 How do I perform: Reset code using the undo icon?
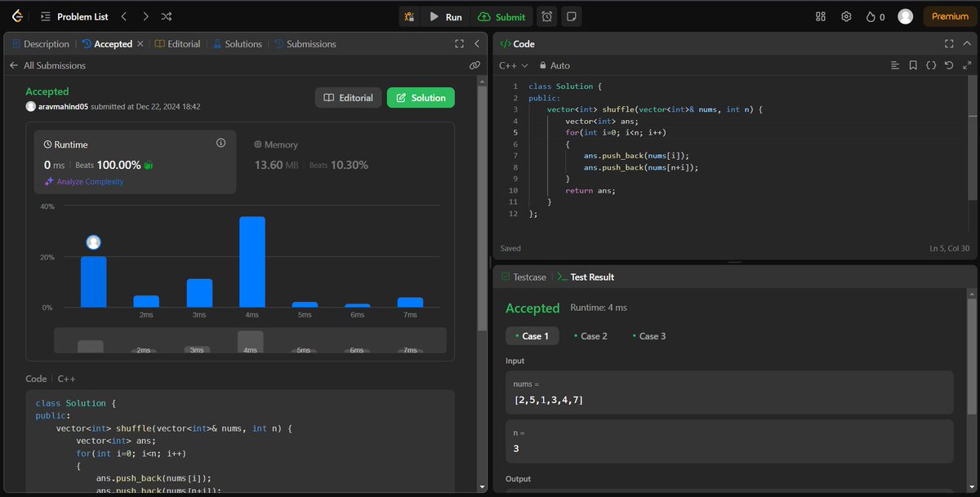pos(947,65)
